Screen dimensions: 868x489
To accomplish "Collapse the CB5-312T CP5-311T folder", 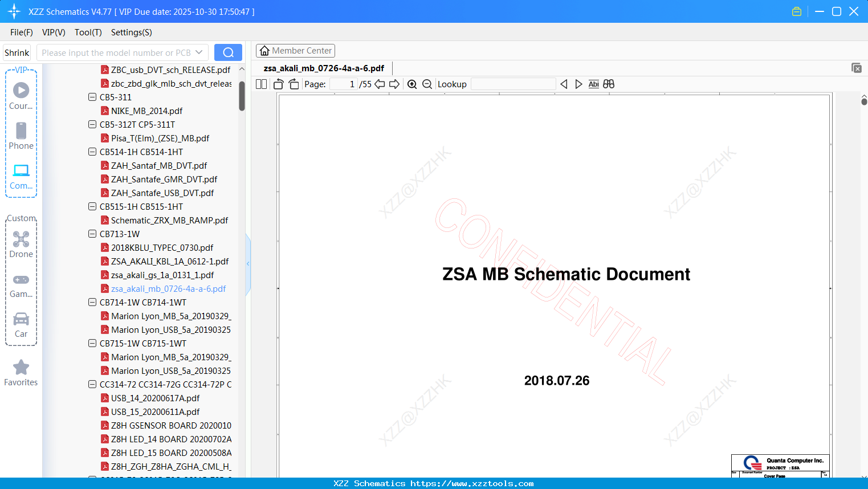I will 92,124.
